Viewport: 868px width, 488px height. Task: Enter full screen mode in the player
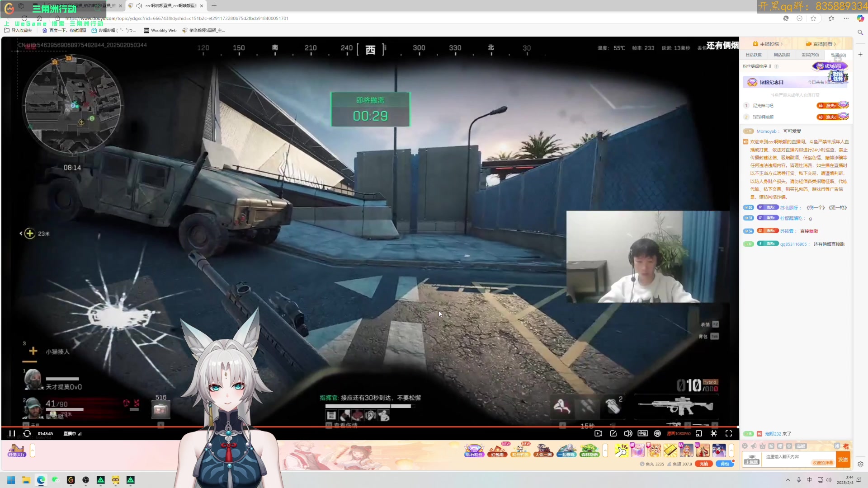[x=729, y=433]
